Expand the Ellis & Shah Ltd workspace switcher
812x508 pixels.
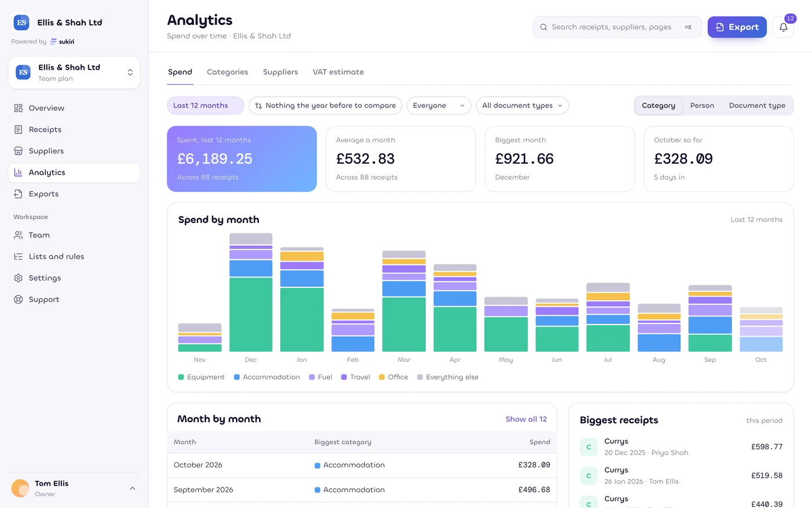(x=74, y=73)
